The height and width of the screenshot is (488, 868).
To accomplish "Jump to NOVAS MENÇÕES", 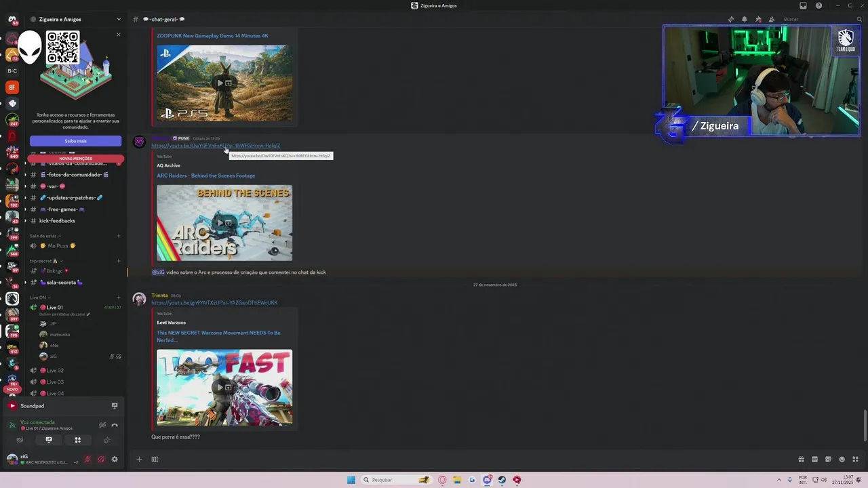I will pyautogui.click(x=75, y=159).
